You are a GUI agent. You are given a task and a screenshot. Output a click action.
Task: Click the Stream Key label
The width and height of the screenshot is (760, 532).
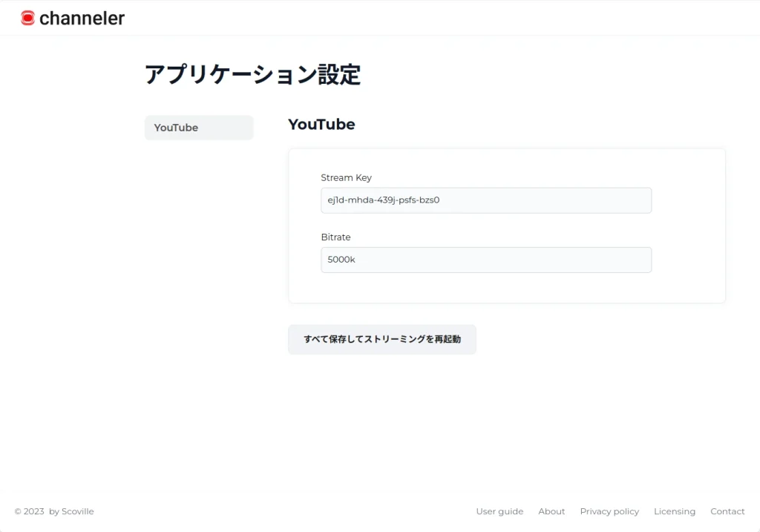(x=346, y=178)
